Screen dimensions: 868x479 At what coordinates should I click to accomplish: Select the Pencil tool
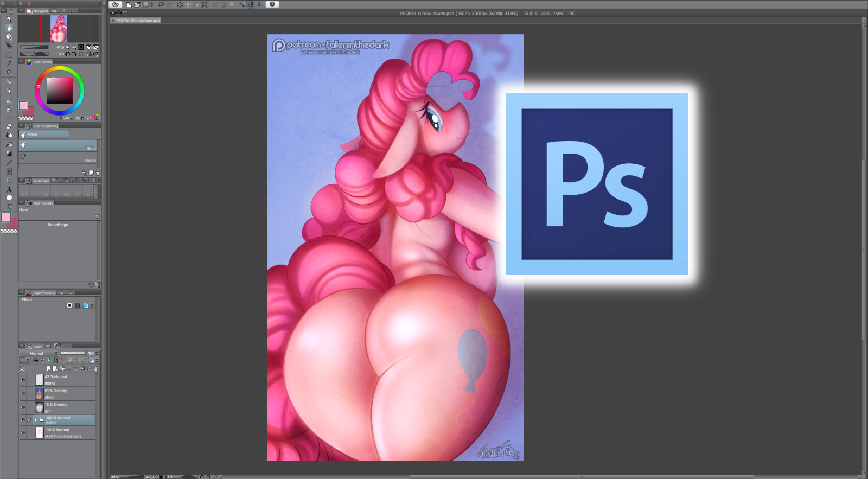click(9, 91)
